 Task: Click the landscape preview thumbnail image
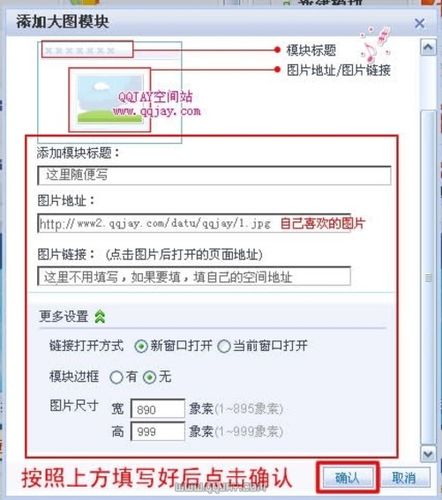pos(110,99)
